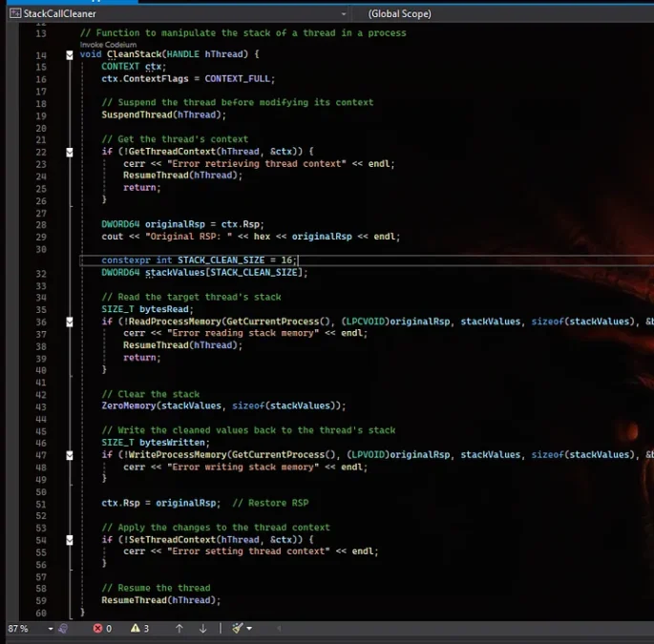654x644 pixels.
Task: Collapse the GetThreadContext if-block at line 22
Action: (70, 152)
